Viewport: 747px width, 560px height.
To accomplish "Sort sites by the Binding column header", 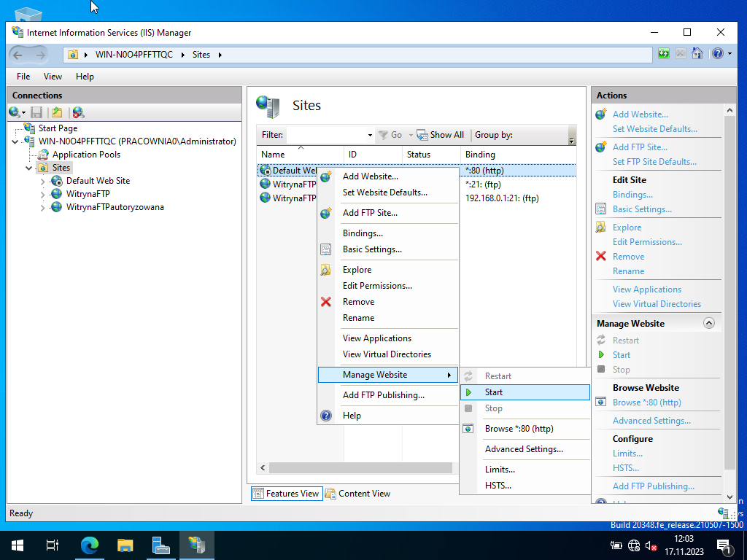I will (x=519, y=155).
